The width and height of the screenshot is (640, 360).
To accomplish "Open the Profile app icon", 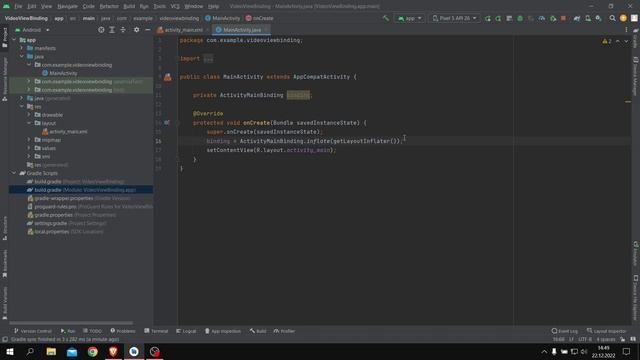I will click(x=542, y=18).
